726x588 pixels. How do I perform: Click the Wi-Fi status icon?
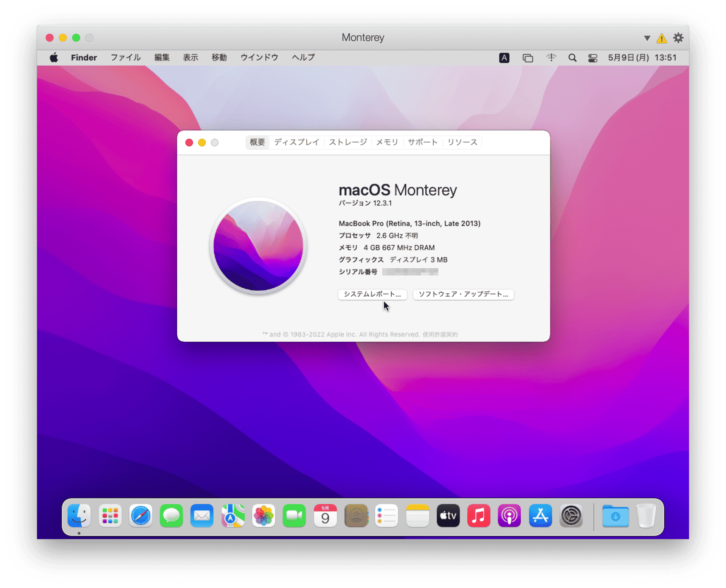(x=551, y=57)
